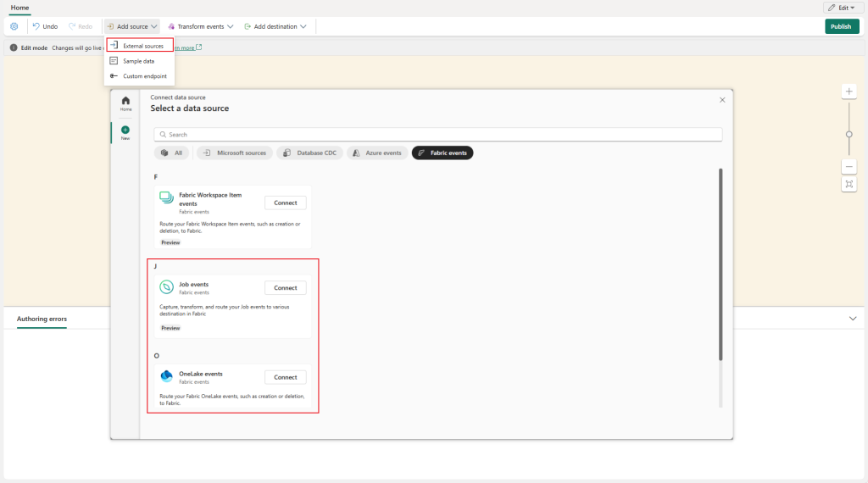Click the Sample data menu icon

pyautogui.click(x=114, y=61)
